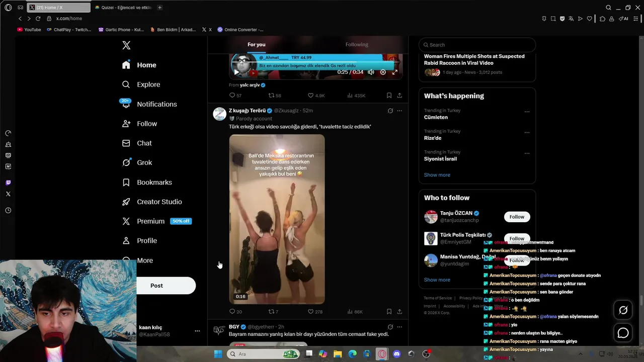
Task: Open account menu dots for kaan kılıç
Action: [197, 331]
